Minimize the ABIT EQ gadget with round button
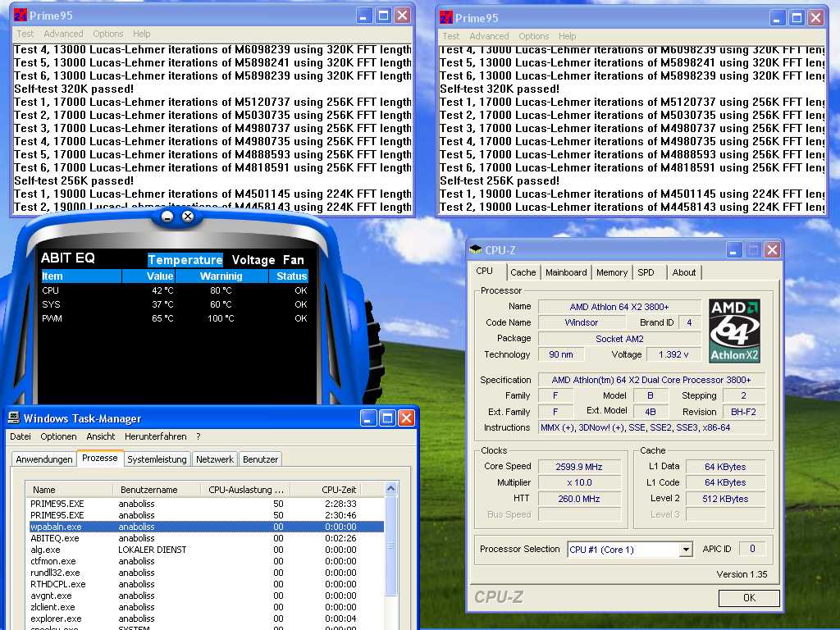 [167, 217]
